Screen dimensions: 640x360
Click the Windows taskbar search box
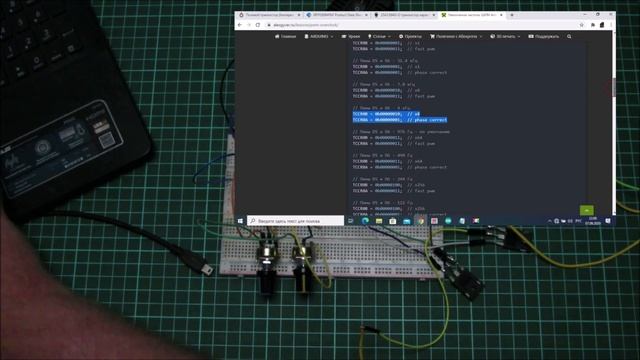(296, 221)
